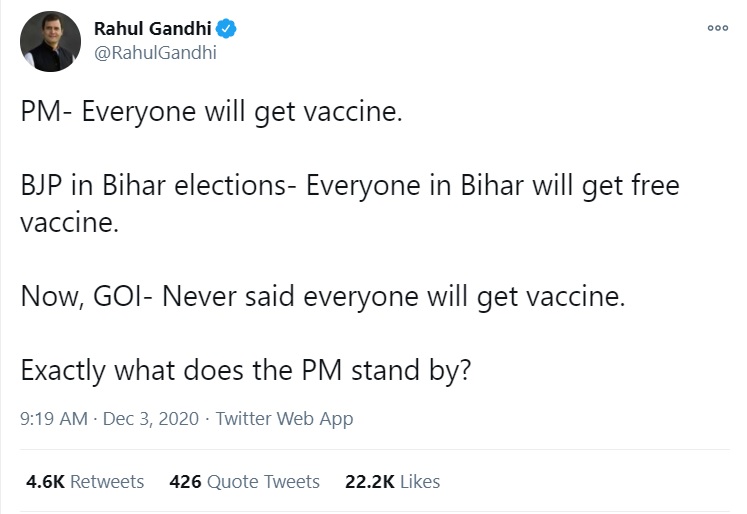Click the lone 'vaccine.' word under the BJP line
Viewport: 747px width, 514px height.
(69, 223)
